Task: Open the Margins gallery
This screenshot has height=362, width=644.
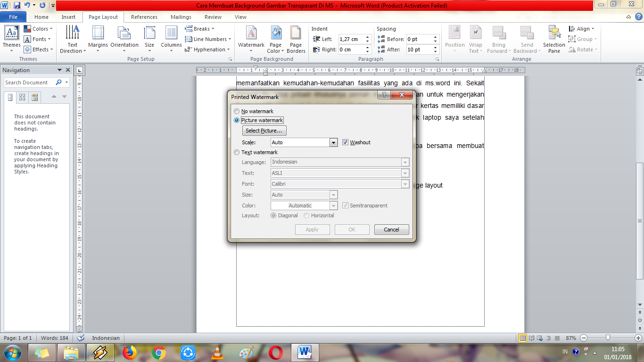Action: (x=98, y=39)
